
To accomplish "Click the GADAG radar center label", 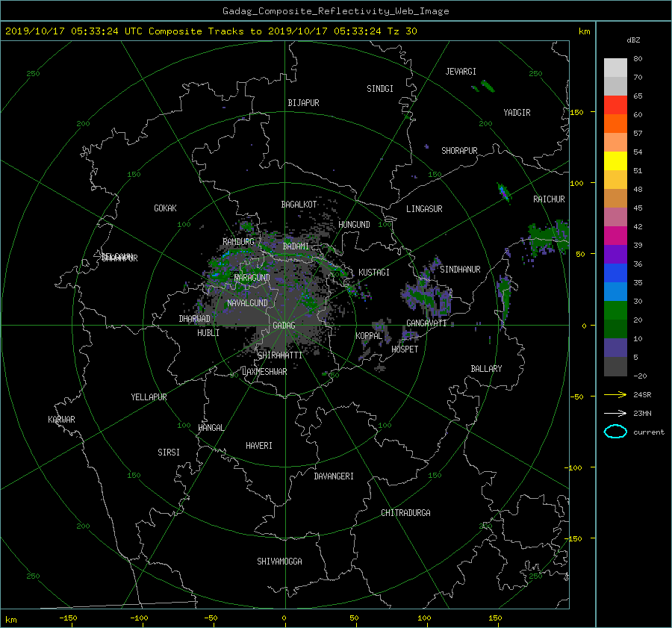I will pyautogui.click(x=284, y=326).
